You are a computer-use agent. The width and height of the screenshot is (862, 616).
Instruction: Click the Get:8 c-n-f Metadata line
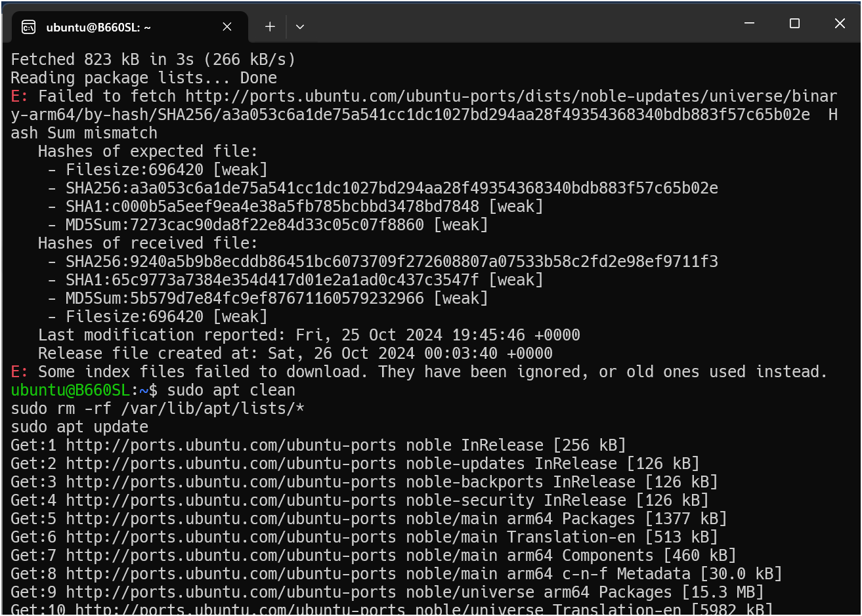point(397,574)
